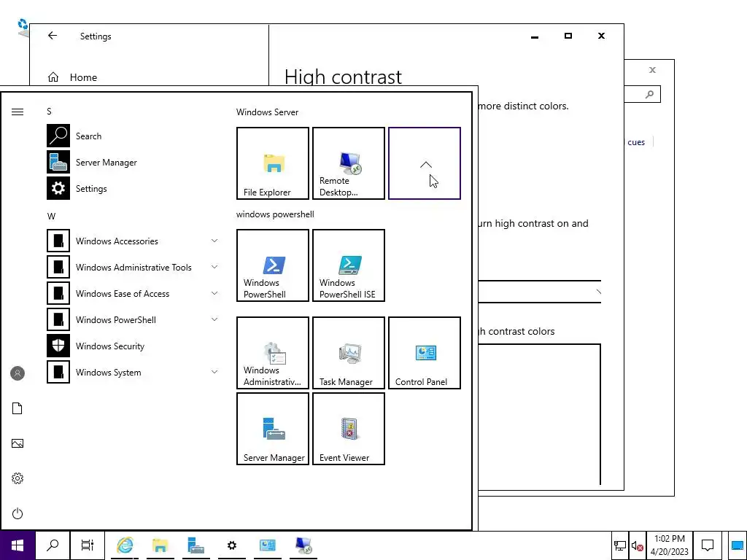
Task: Open the Task Manager tile
Action: (x=349, y=353)
